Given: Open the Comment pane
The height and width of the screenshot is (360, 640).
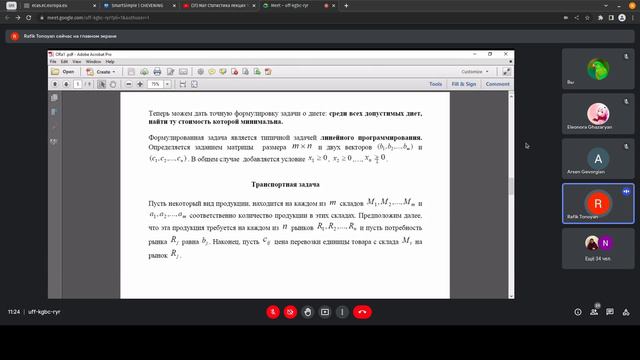Looking at the screenshot, I should (x=498, y=84).
